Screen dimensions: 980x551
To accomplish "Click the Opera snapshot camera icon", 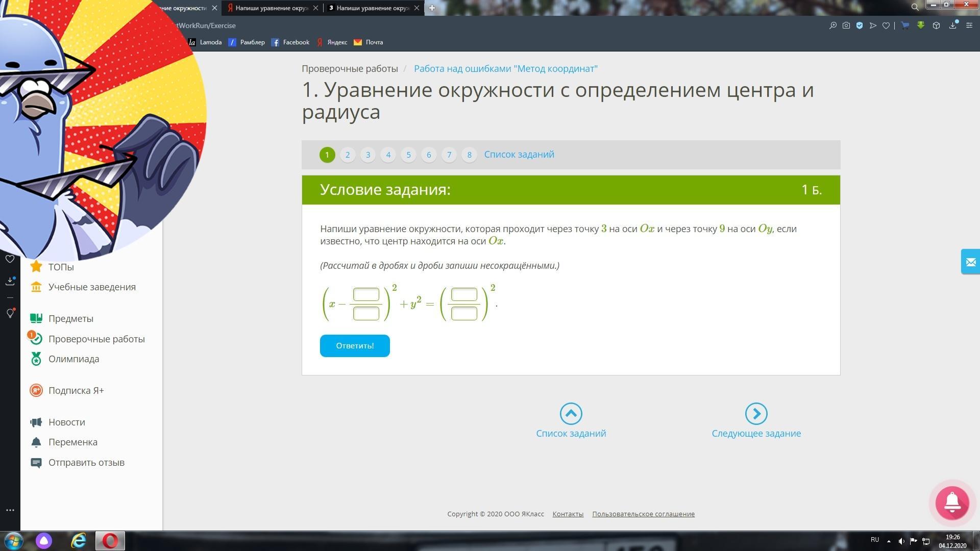I will tap(846, 26).
